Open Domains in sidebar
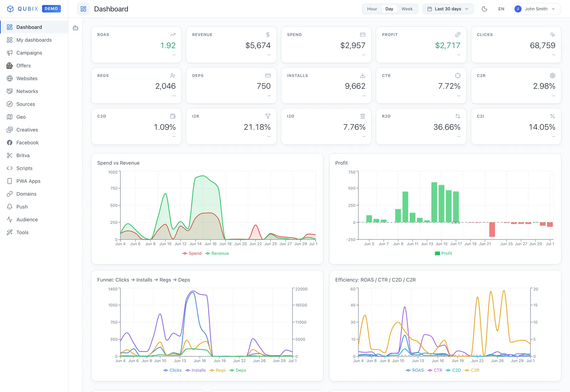570x392 pixels. [x=34, y=194]
